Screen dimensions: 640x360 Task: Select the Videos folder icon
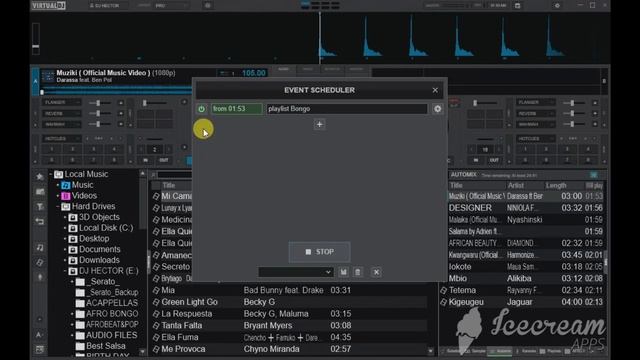[x=65, y=196]
